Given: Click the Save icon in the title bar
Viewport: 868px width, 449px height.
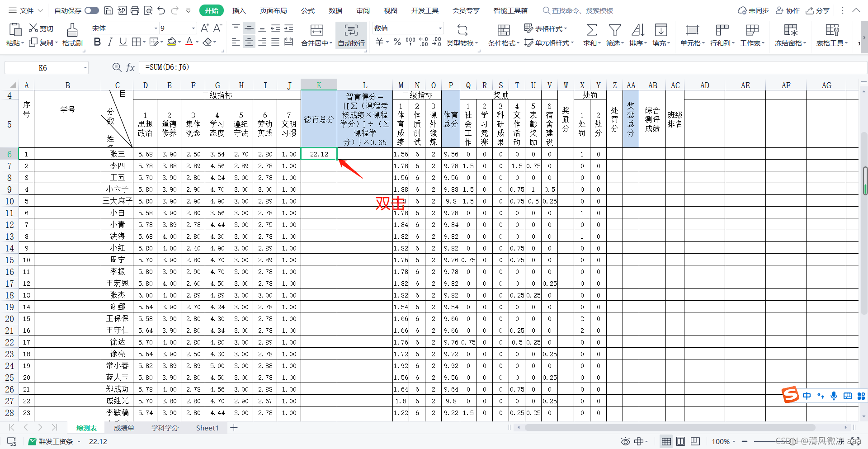Looking at the screenshot, I should point(108,10).
